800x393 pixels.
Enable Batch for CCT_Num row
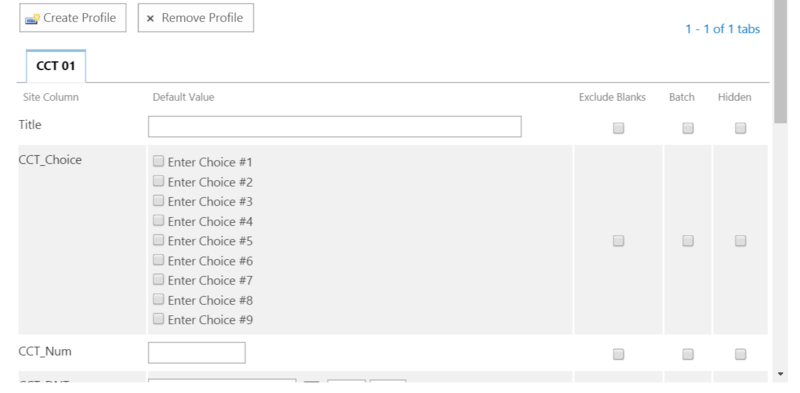688,354
